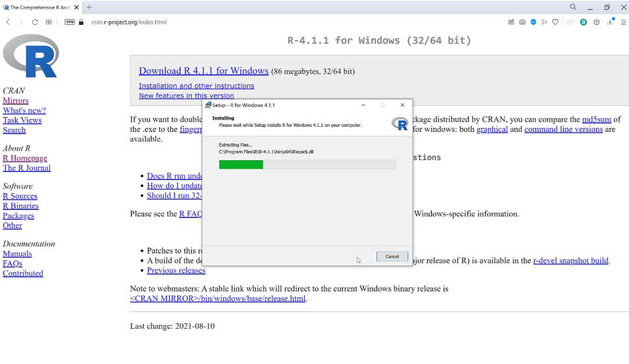Open the 'How do I update' link
This screenshot has width=629, height=364.
[x=174, y=186]
